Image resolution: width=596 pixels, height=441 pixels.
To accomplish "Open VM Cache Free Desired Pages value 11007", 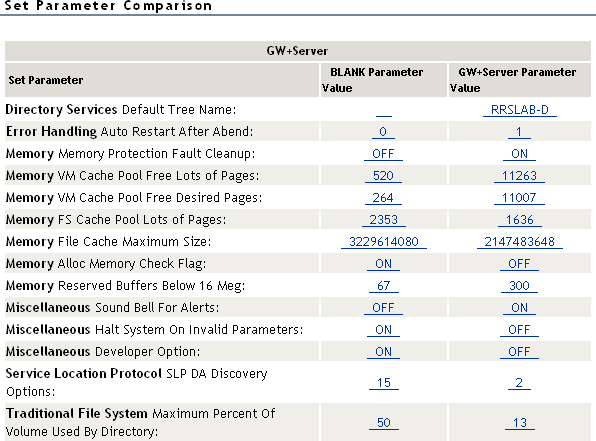I will [519, 198].
